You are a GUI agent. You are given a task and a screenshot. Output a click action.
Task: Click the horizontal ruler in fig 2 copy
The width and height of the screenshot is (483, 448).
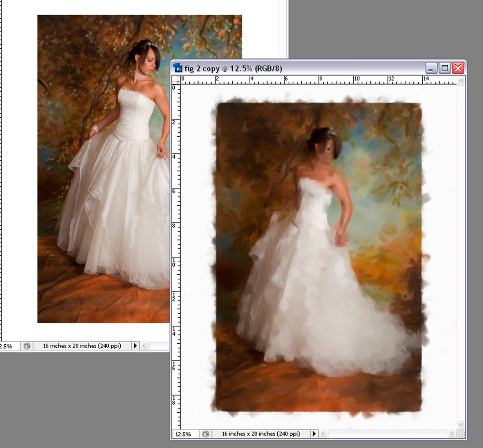click(318, 80)
